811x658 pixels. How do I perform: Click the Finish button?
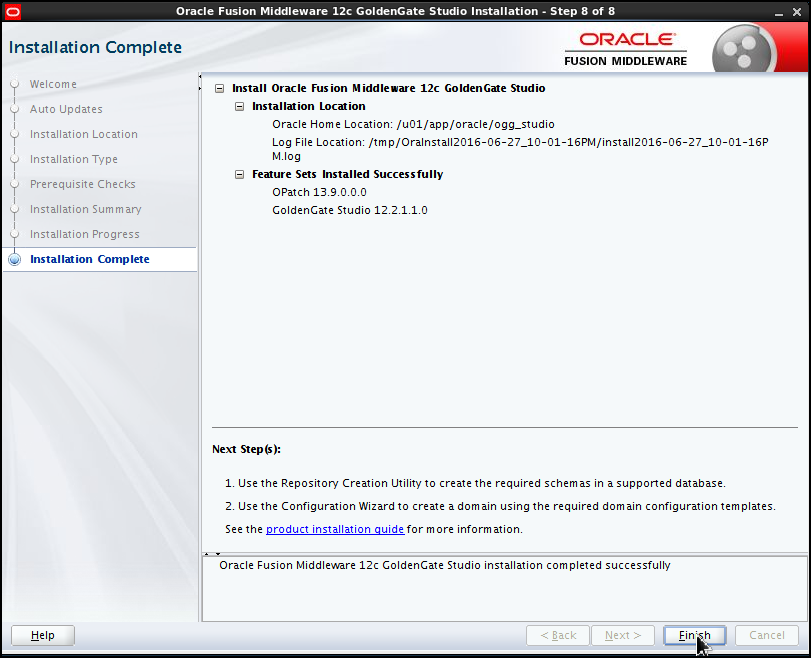694,635
